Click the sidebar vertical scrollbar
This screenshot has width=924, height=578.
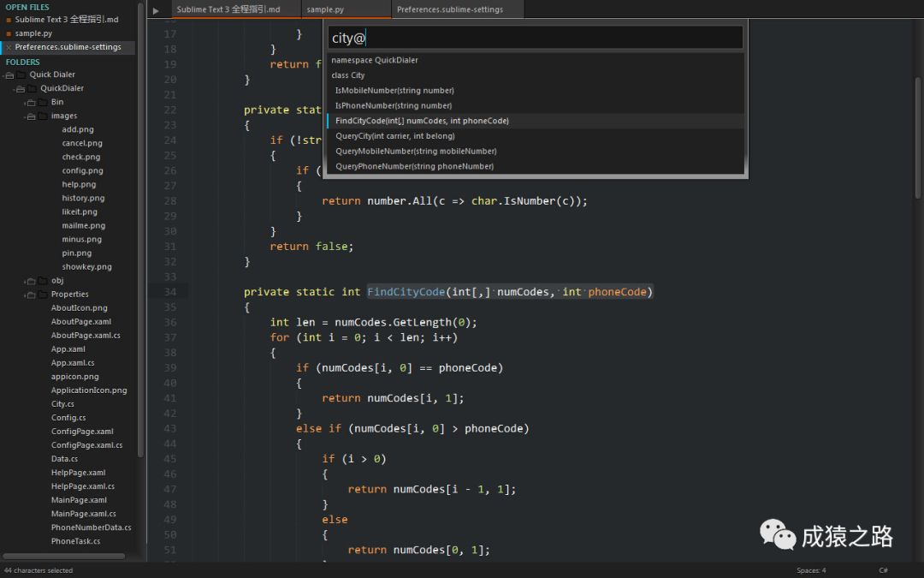coord(140,230)
